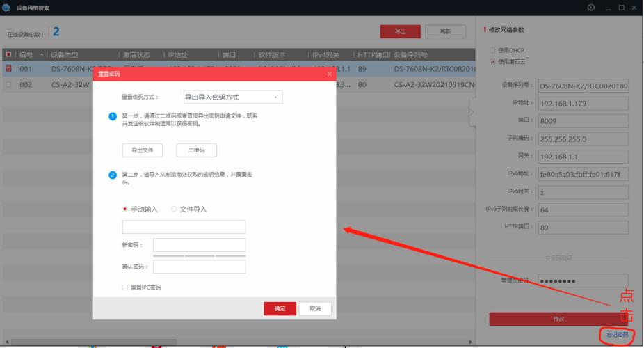Viewport: 644px width, 348px height.
Task: Collapse the side panel with the arrow handle
Action: tap(472, 112)
